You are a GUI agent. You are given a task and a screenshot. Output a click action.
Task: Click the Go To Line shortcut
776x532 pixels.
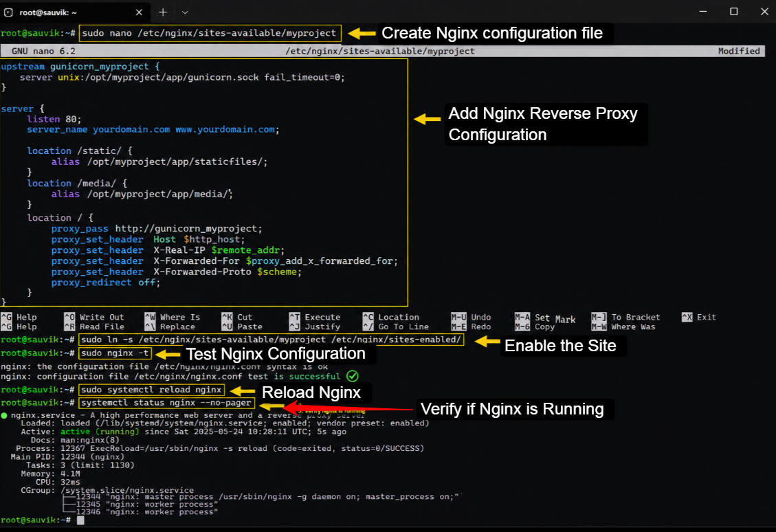coord(396,326)
